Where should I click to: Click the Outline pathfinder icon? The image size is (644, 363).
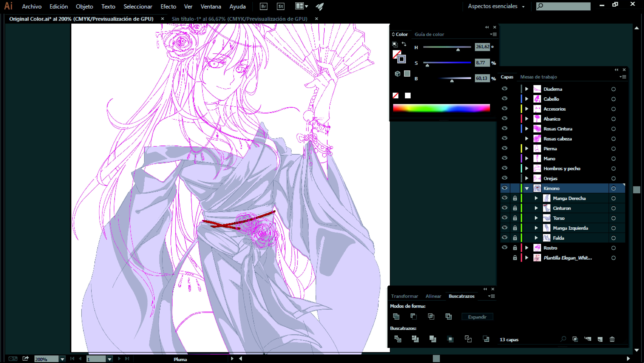click(x=468, y=339)
